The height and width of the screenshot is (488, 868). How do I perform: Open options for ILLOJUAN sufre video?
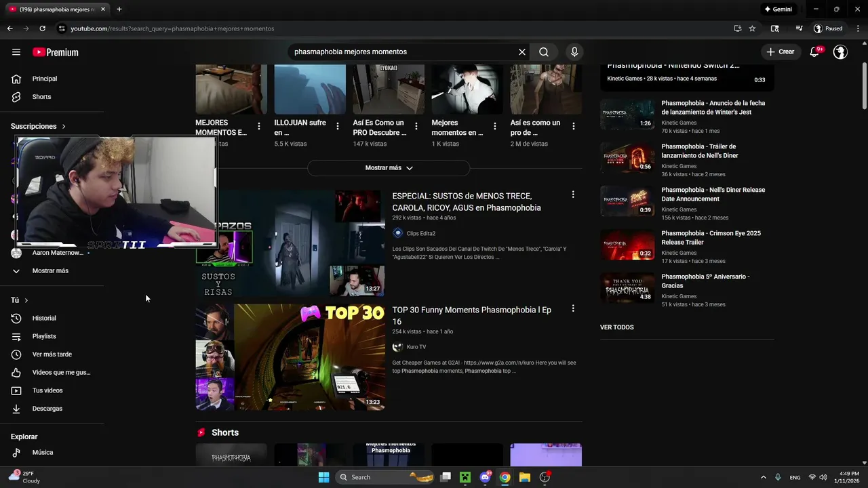[338, 126]
